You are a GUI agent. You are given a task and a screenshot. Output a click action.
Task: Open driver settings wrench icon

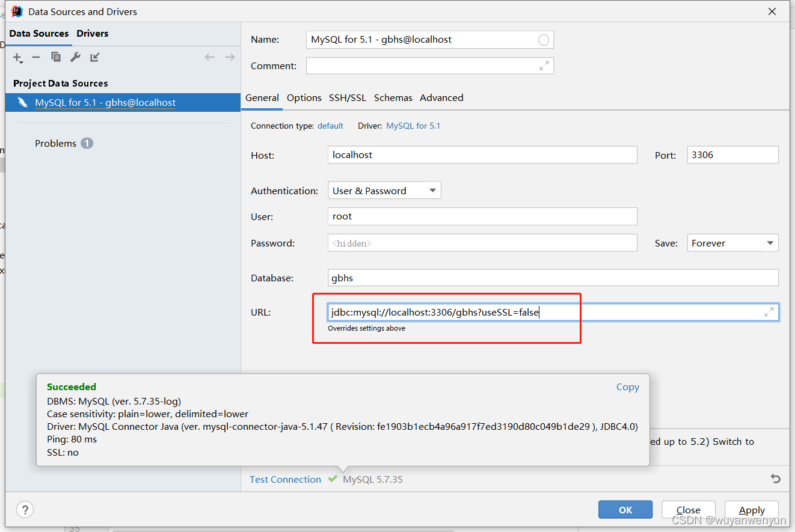coord(75,57)
